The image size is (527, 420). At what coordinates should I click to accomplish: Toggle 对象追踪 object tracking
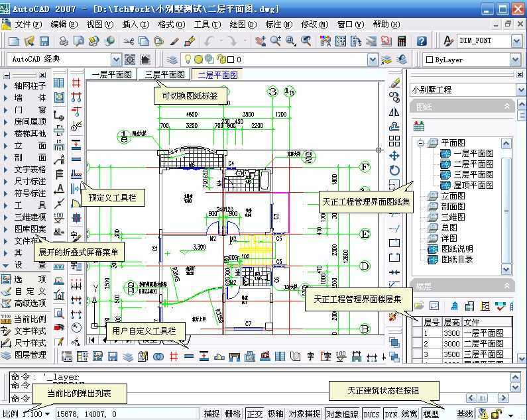pos(342,414)
